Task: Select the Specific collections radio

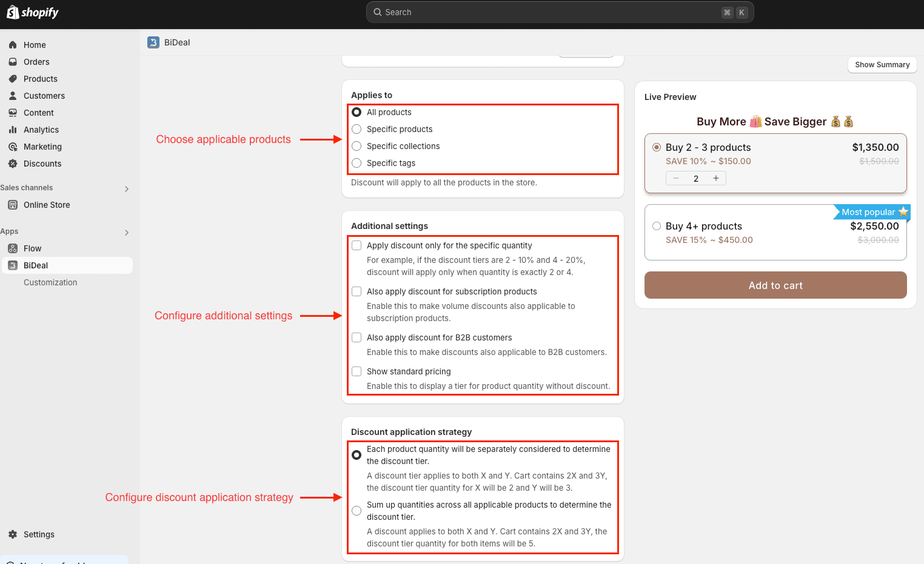Action: click(x=357, y=146)
